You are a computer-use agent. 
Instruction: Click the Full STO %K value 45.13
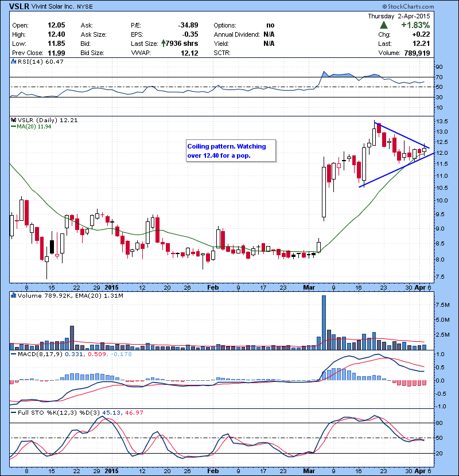tap(111, 412)
